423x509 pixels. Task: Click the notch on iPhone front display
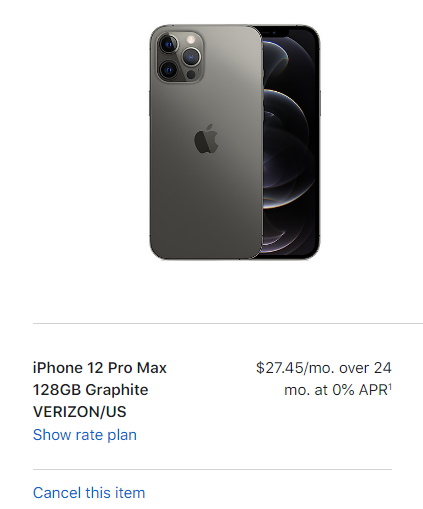(274, 32)
